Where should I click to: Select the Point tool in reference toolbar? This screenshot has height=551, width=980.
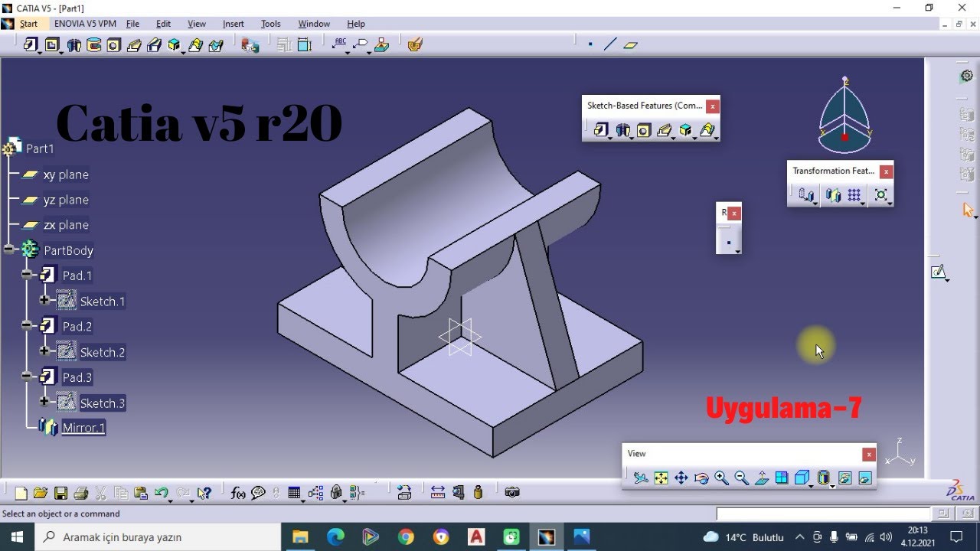click(590, 44)
